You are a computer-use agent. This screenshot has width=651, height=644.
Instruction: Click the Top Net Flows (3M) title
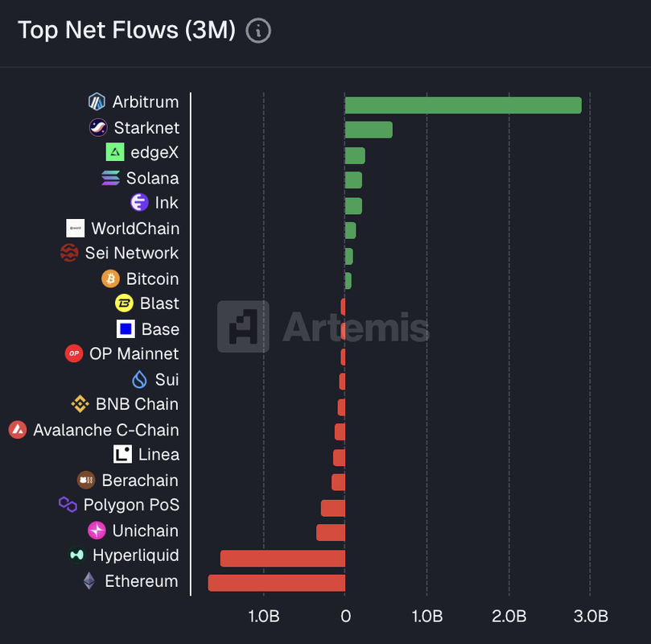point(126,31)
